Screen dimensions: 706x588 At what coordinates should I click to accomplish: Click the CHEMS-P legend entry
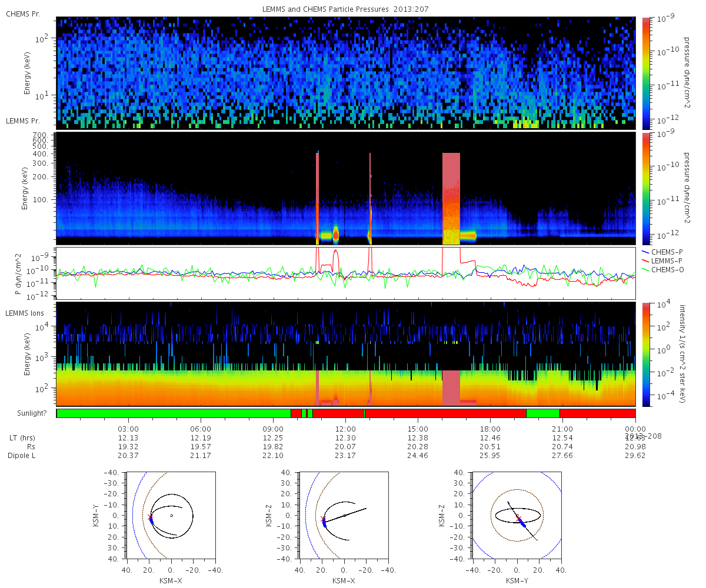click(x=663, y=252)
